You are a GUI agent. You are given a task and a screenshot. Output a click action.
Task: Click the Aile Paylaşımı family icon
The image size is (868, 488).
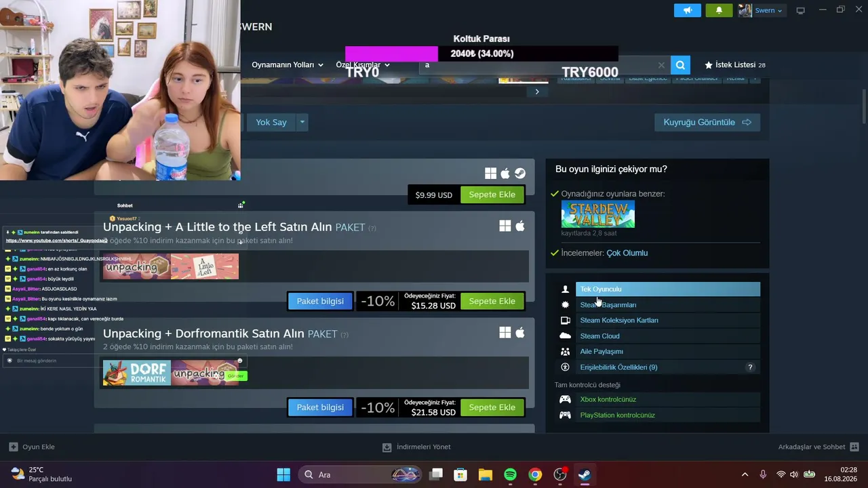pyautogui.click(x=566, y=352)
